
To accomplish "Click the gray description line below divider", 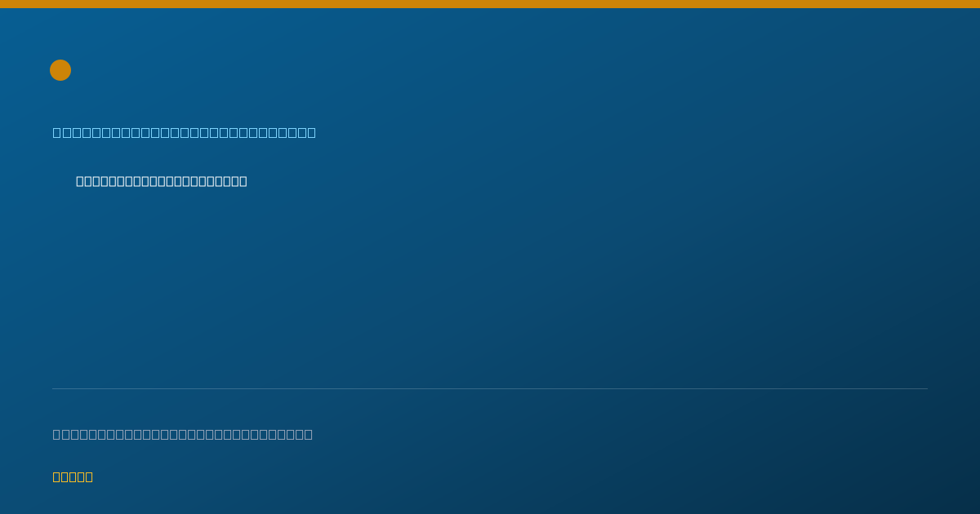I will point(183,434).
